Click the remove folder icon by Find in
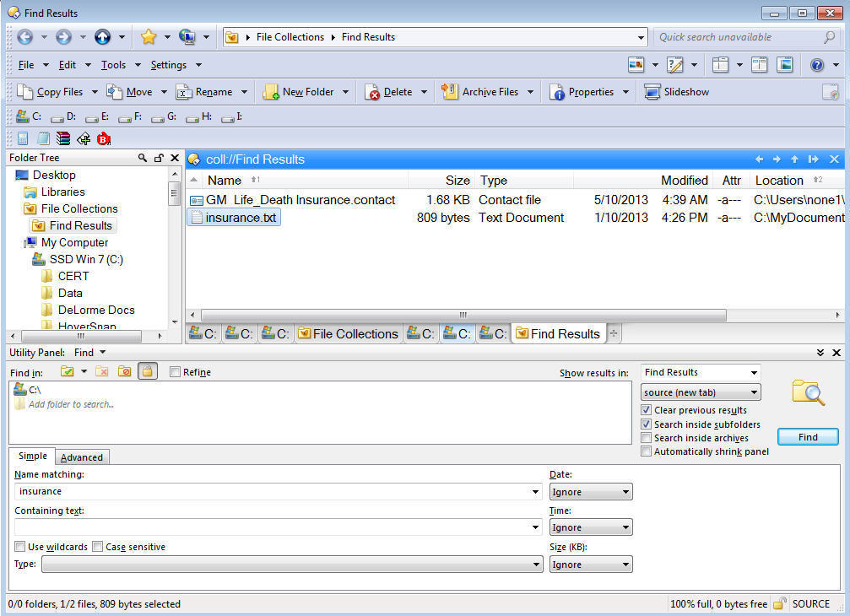The image size is (850, 616). (x=102, y=371)
